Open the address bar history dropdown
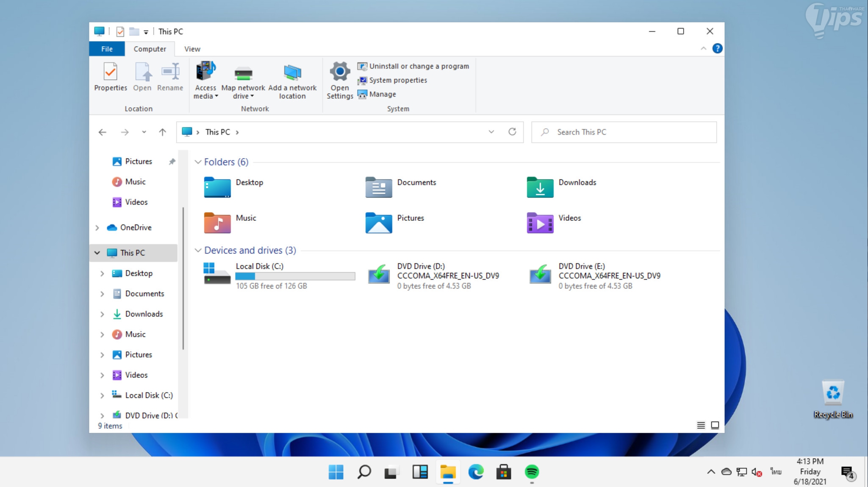The height and width of the screenshot is (487, 868). pos(491,132)
